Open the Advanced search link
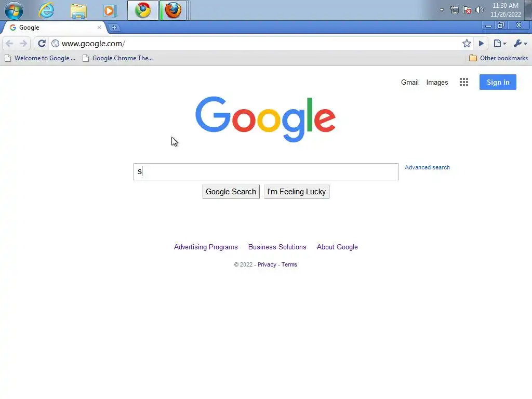Screen dimensions: 532x399 point(427,167)
